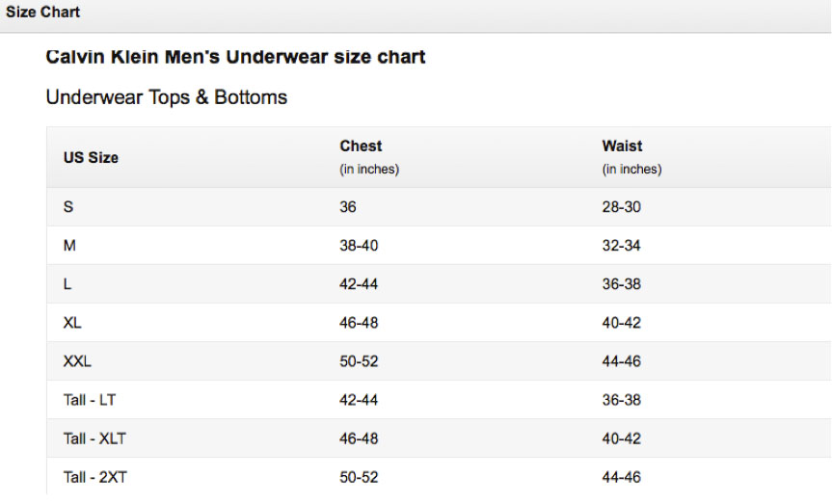Select the Tall - 2XT row label
The width and height of the screenshot is (832, 504).
coord(95,477)
